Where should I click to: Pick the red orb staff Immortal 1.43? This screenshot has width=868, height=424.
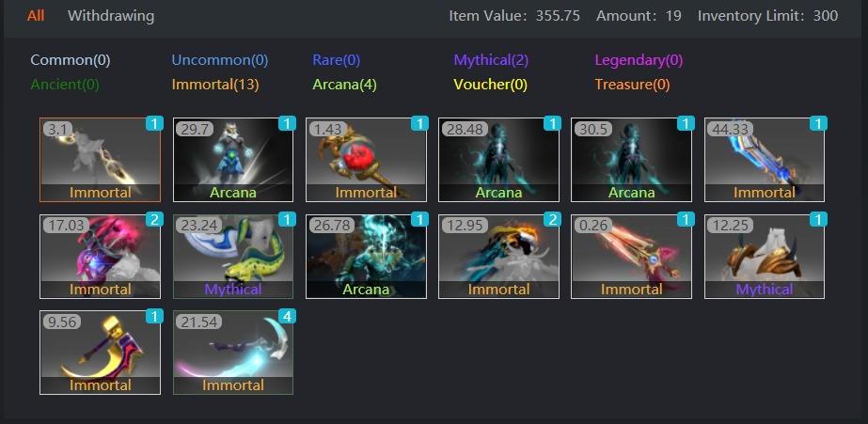coord(366,160)
